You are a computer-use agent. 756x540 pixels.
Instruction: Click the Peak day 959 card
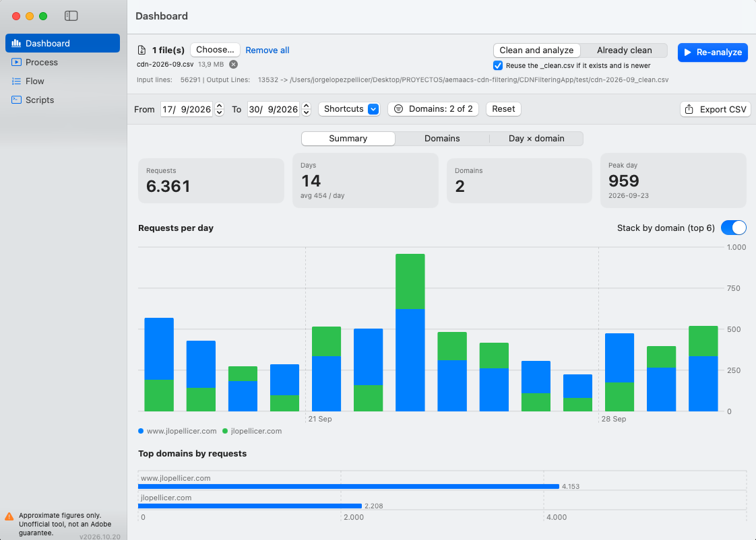[673, 180]
